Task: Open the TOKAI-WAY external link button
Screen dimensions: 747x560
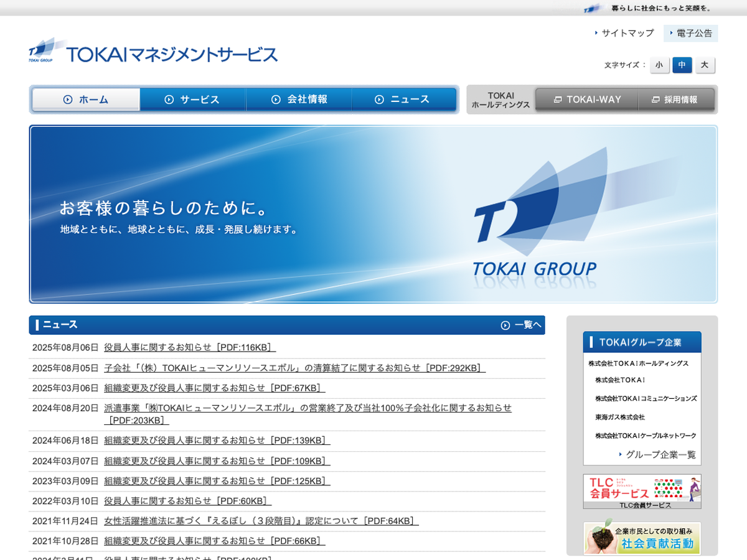Action: click(x=586, y=100)
